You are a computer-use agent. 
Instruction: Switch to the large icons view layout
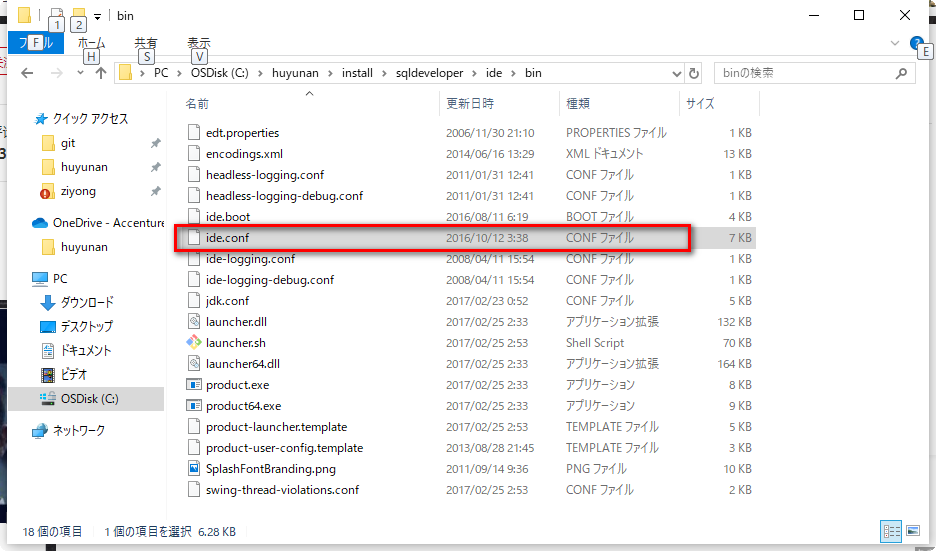[x=913, y=531]
